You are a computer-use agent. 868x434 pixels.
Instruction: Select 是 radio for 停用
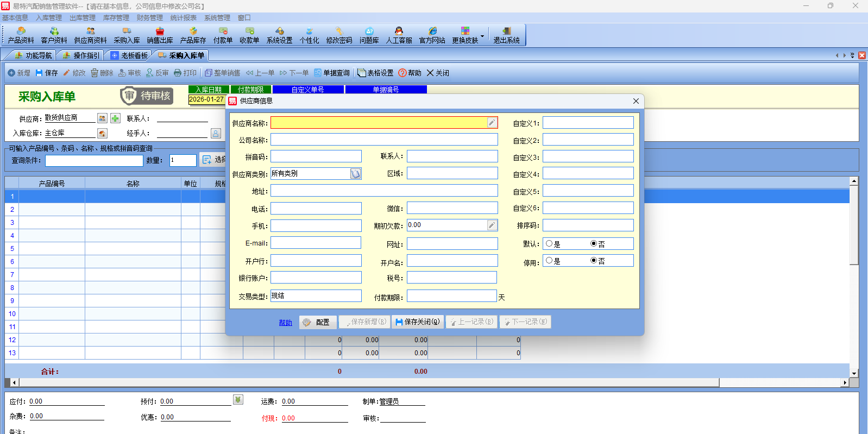pos(549,261)
